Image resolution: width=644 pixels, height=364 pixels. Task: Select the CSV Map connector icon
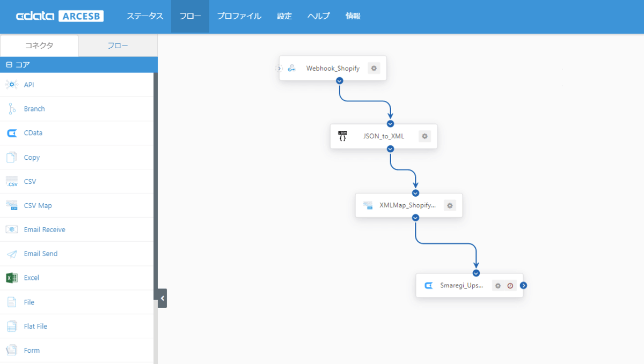12,205
